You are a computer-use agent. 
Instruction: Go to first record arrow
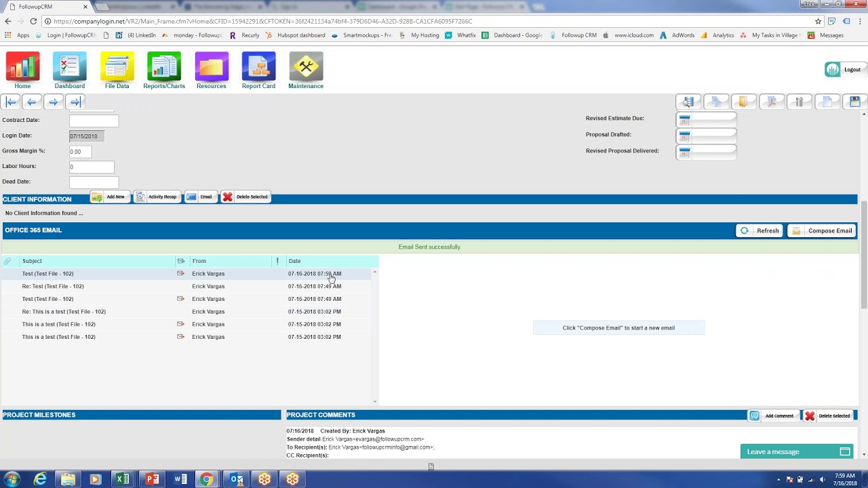pyautogui.click(x=11, y=102)
